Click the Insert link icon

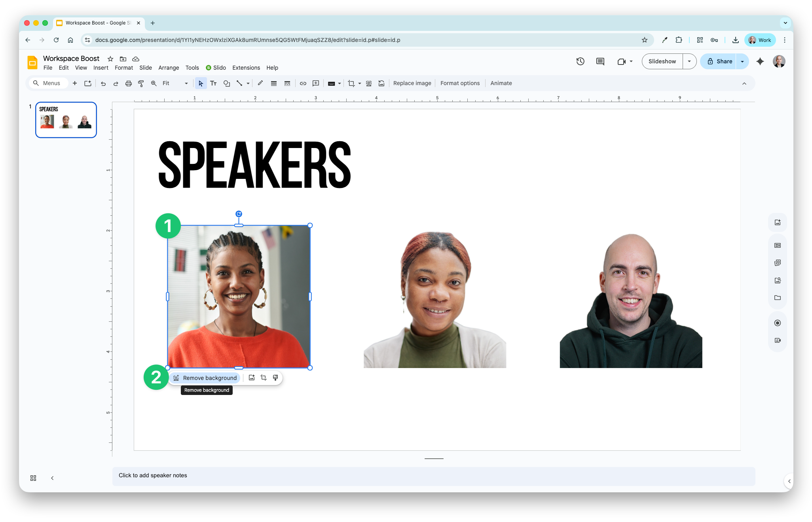click(303, 83)
